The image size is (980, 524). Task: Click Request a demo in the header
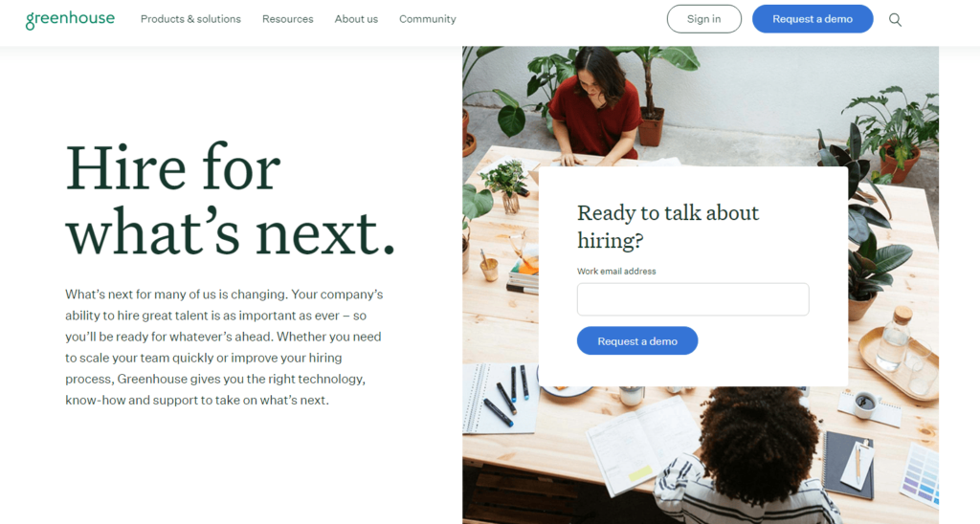coord(813,19)
